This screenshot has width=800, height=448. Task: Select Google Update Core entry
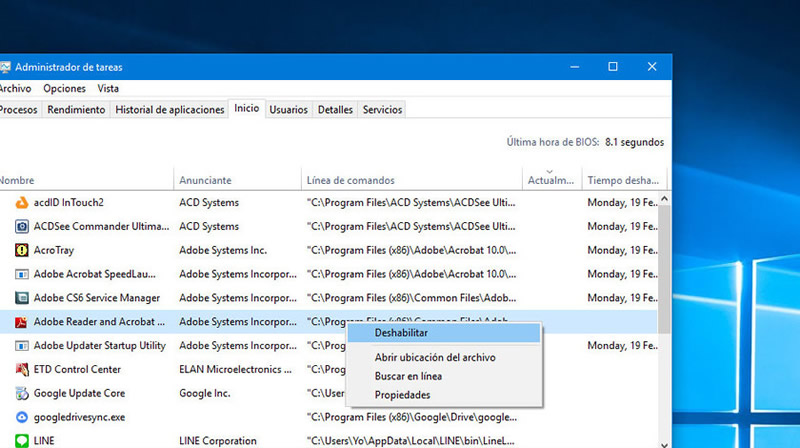pyautogui.click(x=79, y=393)
